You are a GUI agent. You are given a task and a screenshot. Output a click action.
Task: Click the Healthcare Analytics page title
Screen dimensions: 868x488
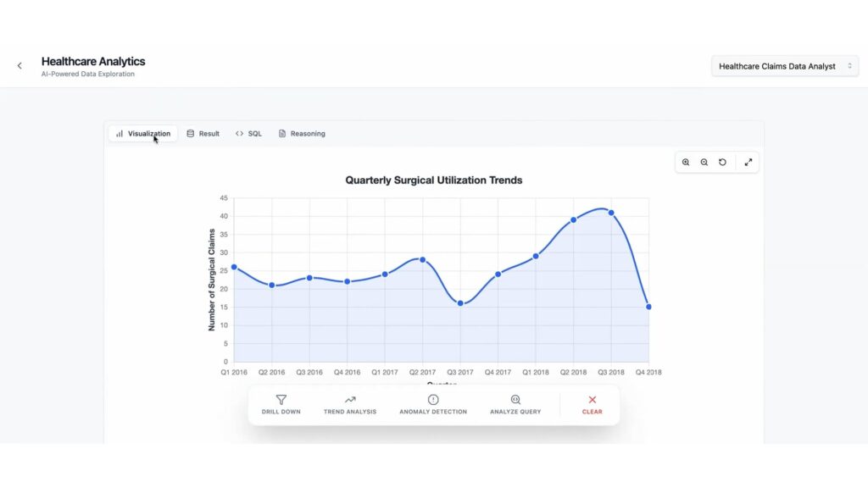coord(93,61)
